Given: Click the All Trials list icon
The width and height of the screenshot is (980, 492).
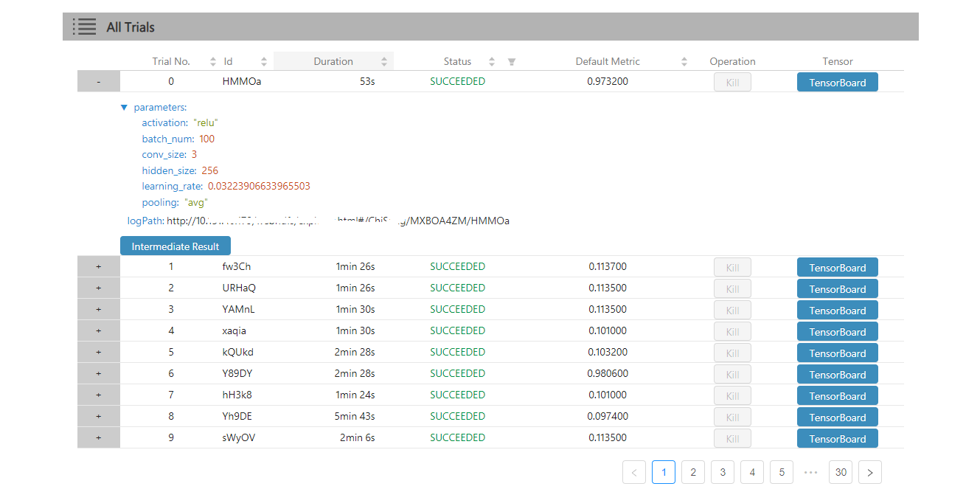Looking at the screenshot, I should 85,27.
